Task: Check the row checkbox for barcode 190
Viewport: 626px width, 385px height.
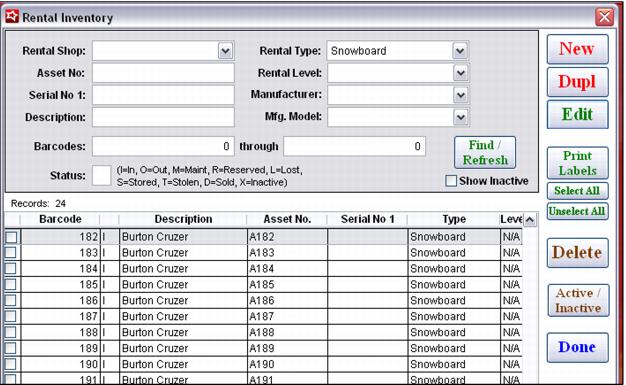Action: [11, 365]
